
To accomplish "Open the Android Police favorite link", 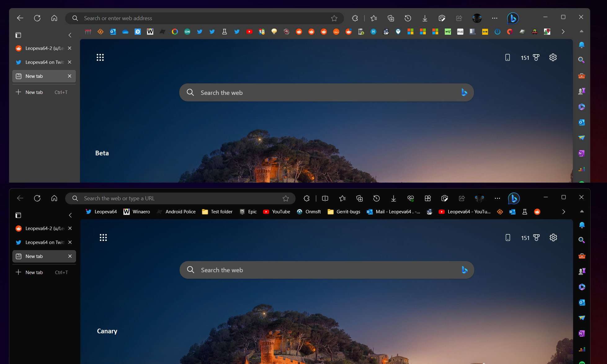I will (176, 212).
